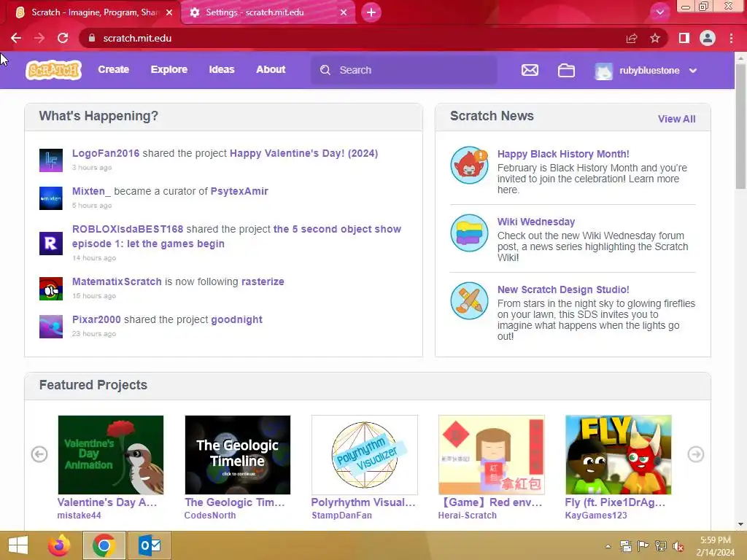Click the Wiki Wednesday news icon
Viewport: 747px width, 560px height.
469,233
